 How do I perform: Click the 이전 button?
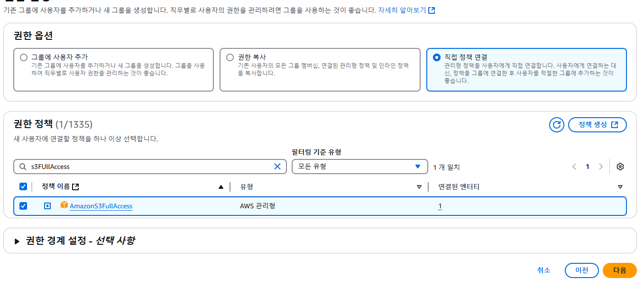582,270
